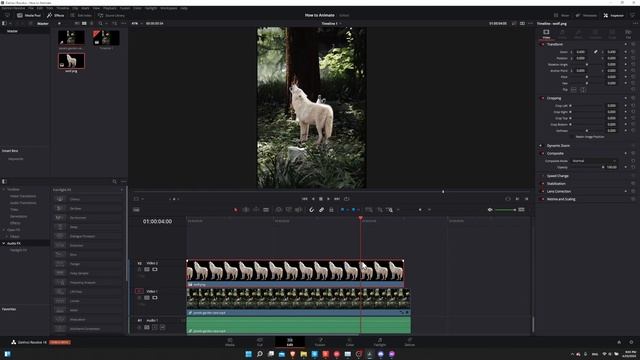Image resolution: width=640 pixels, height=360 pixels.
Task: Open search in the effects panel
Action: [114, 182]
